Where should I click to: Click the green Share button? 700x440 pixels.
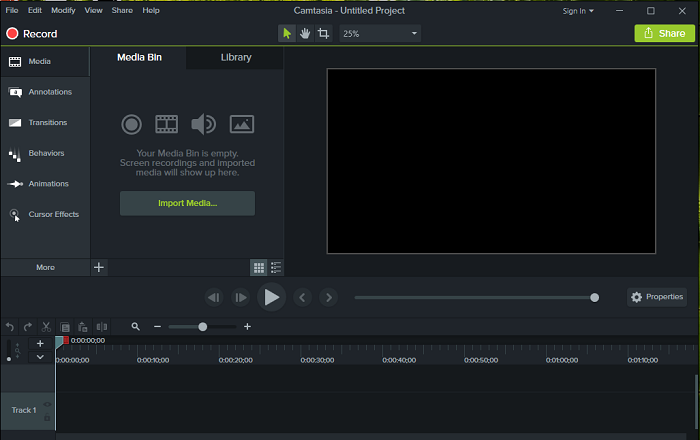click(x=664, y=33)
